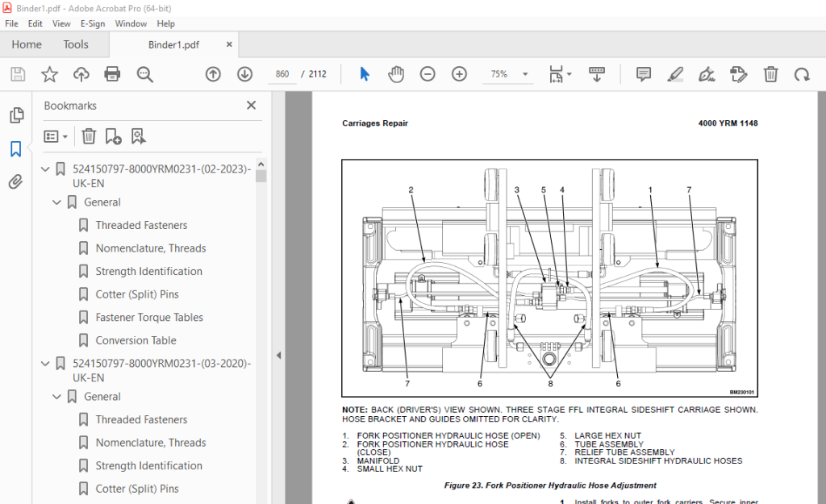This screenshot has width=826, height=504.
Task: Click the Delete bookmark trash icon
Action: tap(89, 136)
